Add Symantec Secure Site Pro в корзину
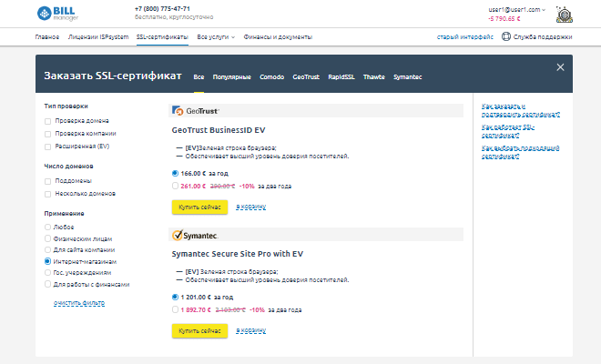 (x=250, y=330)
